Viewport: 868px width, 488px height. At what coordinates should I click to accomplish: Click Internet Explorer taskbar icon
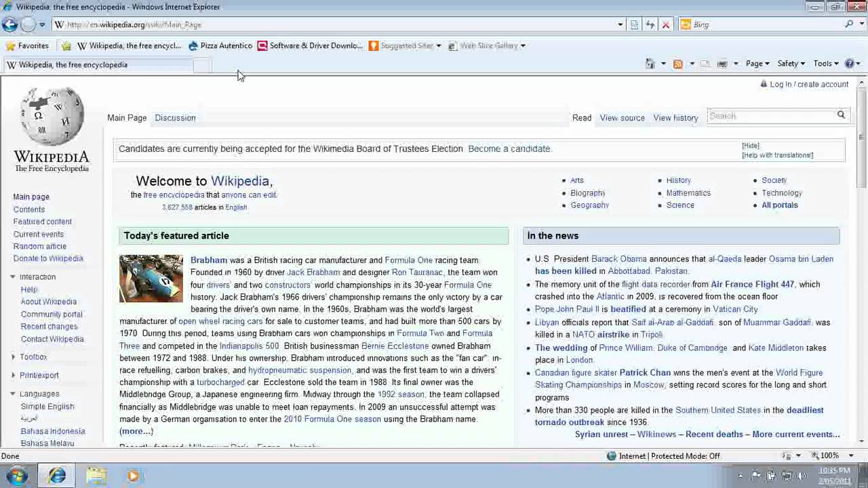pos(57,476)
